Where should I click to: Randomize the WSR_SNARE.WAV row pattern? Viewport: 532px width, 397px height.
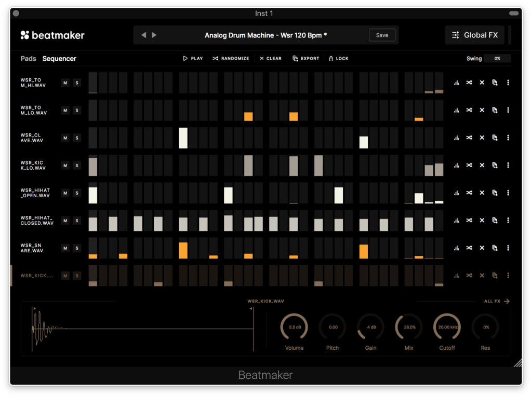tap(469, 248)
